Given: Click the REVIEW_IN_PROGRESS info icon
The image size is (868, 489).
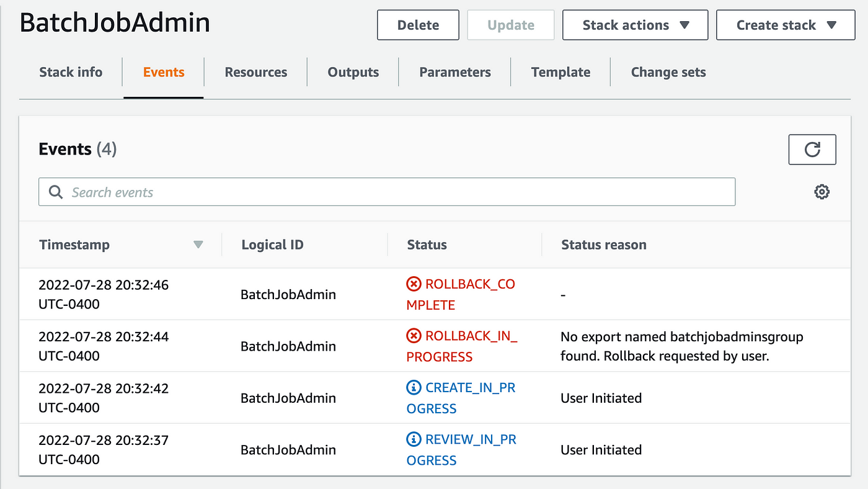Looking at the screenshot, I should click(414, 439).
